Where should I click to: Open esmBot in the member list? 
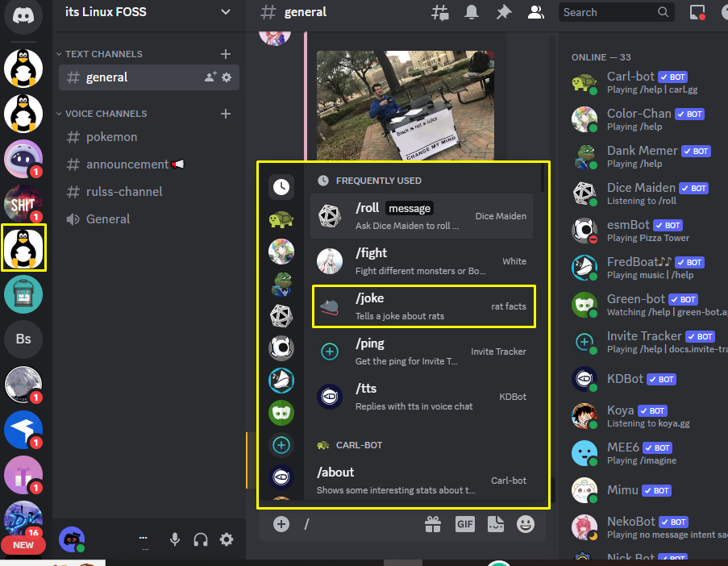coord(649,231)
